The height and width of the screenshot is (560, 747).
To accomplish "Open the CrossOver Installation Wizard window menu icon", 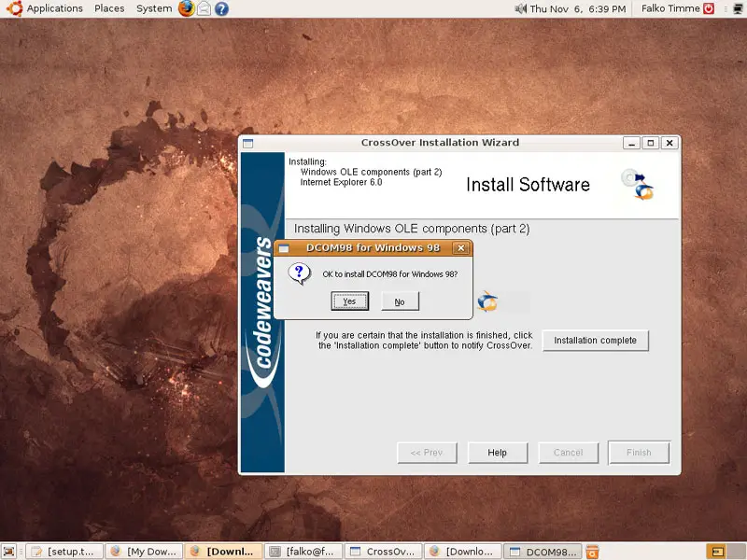I will click(x=247, y=143).
